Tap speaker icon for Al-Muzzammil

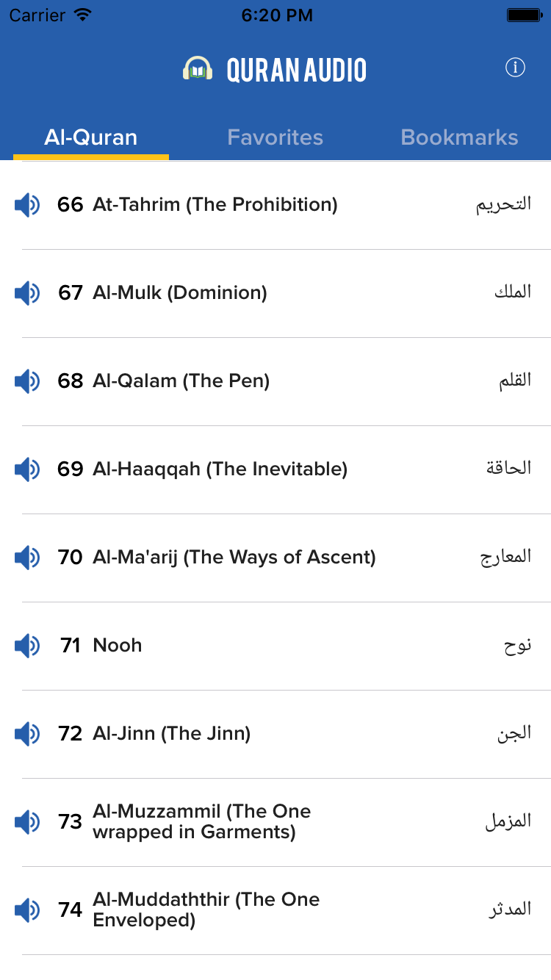coord(27,822)
